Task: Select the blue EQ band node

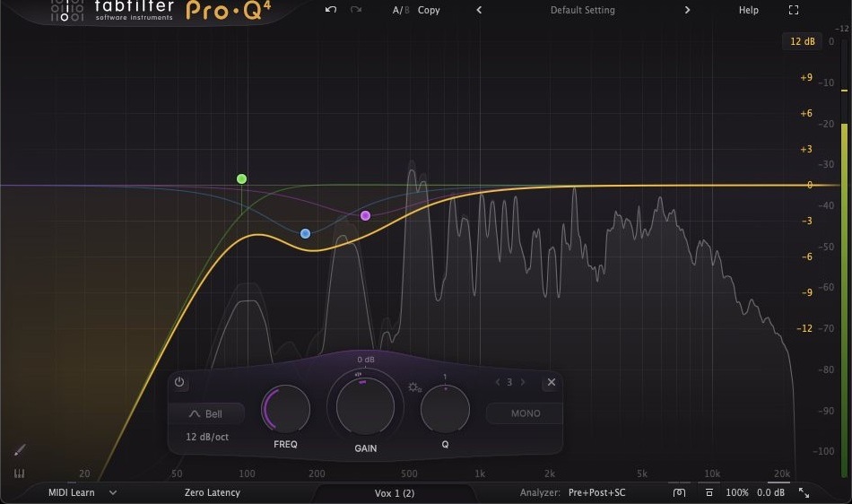Action: 305,233
